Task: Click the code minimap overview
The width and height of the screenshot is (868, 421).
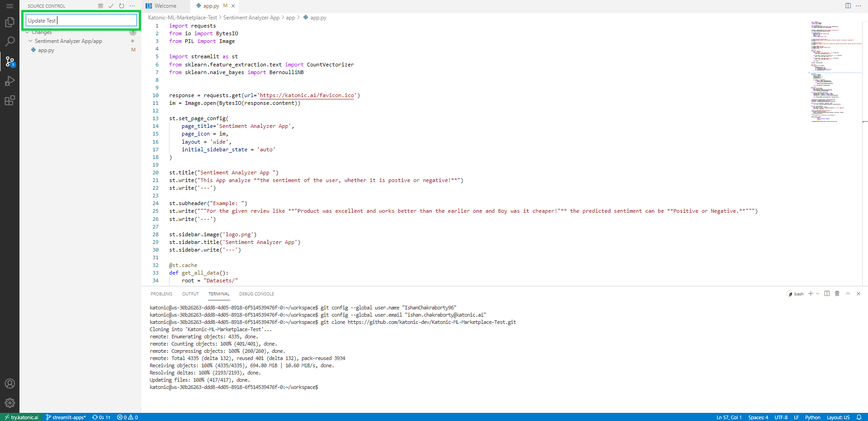Action: pyautogui.click(x=835, y=71)
